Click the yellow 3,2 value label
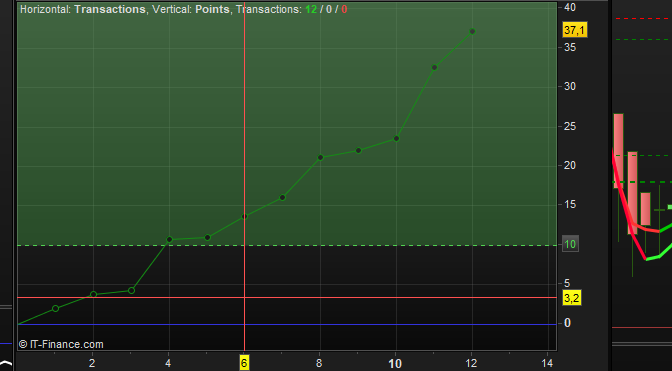 click(x=572, y=298)
